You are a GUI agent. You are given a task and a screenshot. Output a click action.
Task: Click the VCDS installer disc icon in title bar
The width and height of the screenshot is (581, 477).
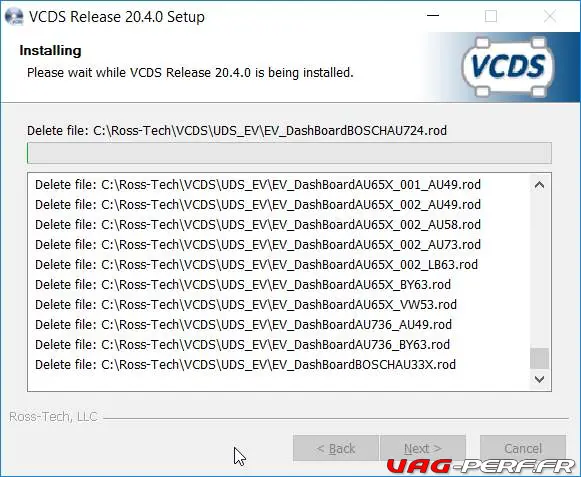click(14, 17)
